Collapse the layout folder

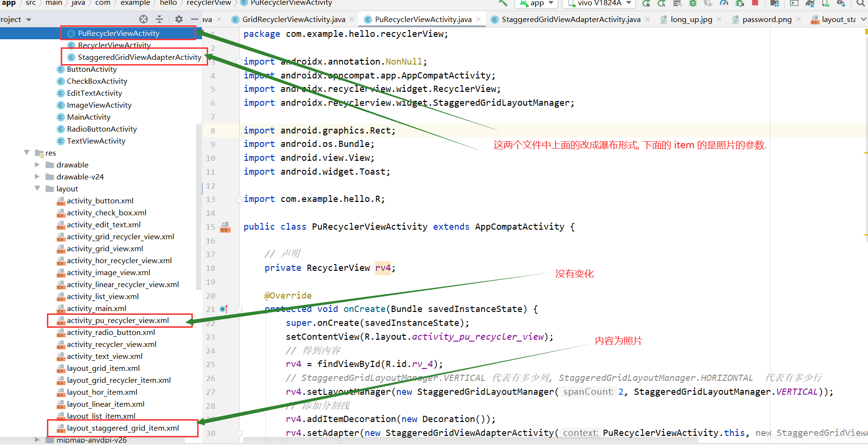click(x=37, y=189)
